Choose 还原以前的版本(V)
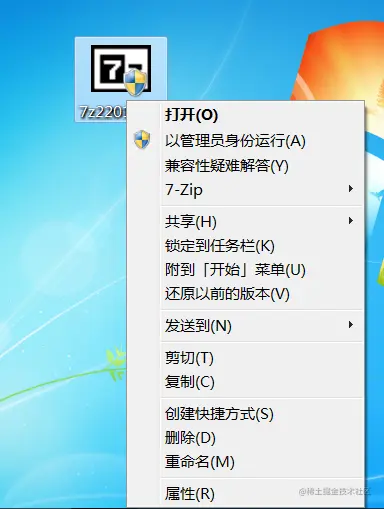The width and height of the screenshot is (384, 509). (245, 294)
